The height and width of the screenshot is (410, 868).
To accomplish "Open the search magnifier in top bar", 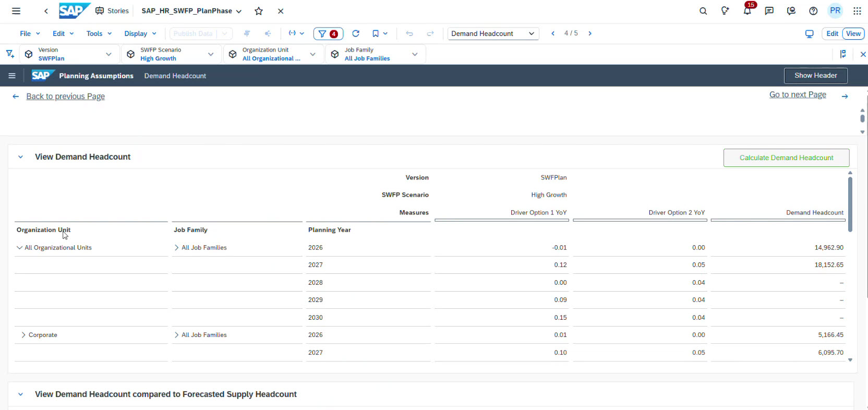I will 703,11.
